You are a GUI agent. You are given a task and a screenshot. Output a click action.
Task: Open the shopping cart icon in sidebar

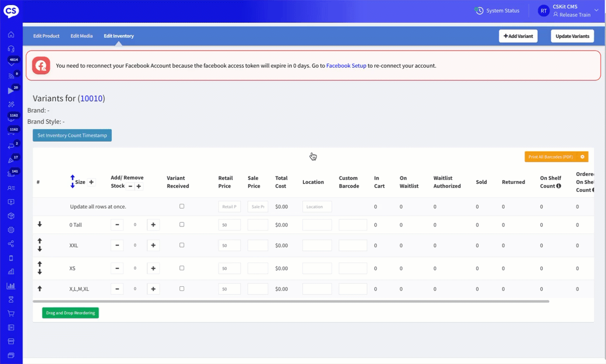(11, 313)
